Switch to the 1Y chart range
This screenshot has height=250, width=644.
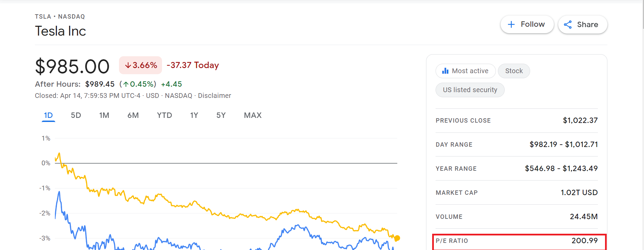click(194, 115)
